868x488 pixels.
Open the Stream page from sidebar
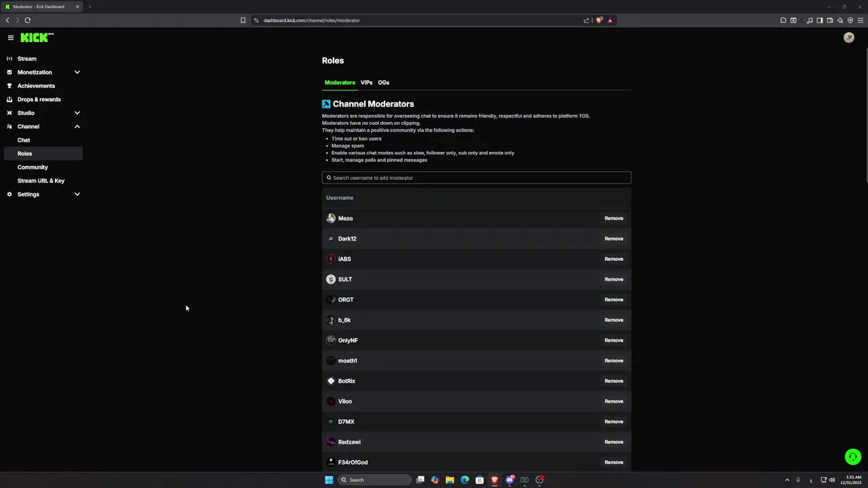[27, 59]
